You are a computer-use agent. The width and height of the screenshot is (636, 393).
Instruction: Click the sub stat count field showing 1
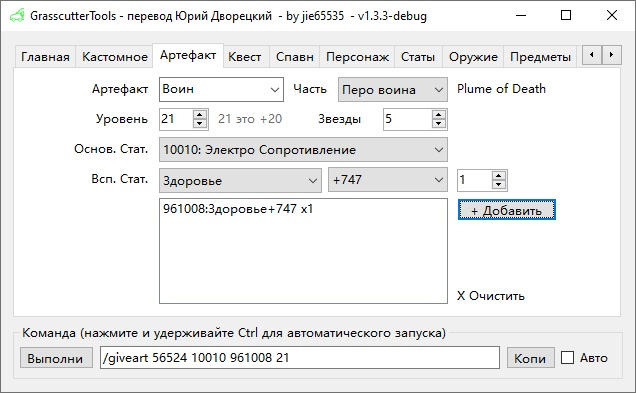[475, 180]
